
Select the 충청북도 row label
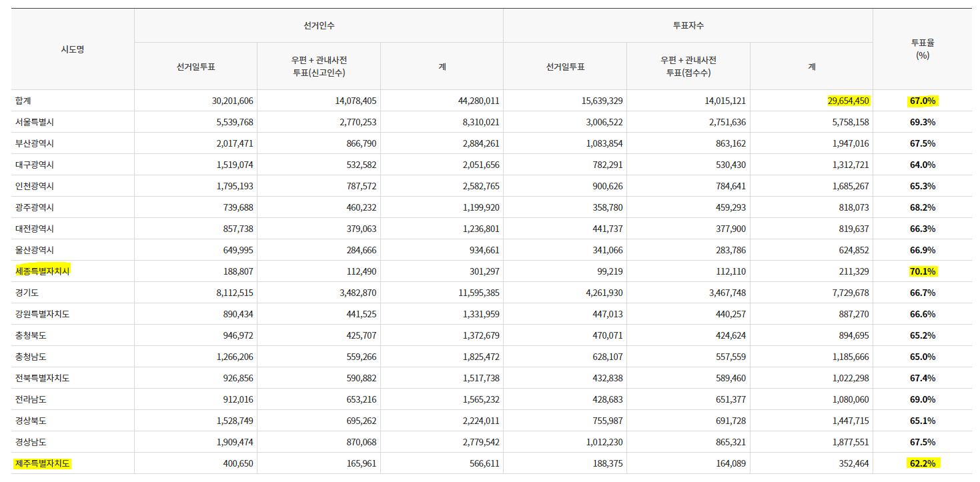(x=31, y=335)
